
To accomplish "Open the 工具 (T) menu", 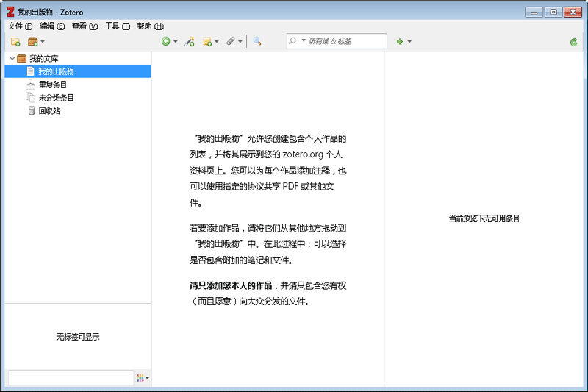I will tap(118, 26).
